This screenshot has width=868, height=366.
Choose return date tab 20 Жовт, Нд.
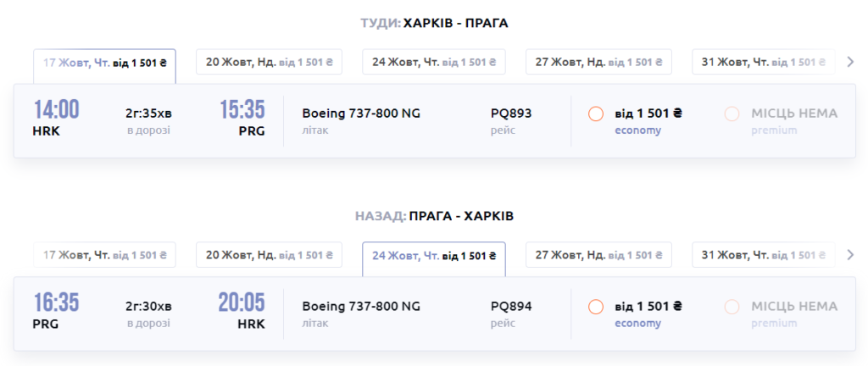click(x=269, y=255)
